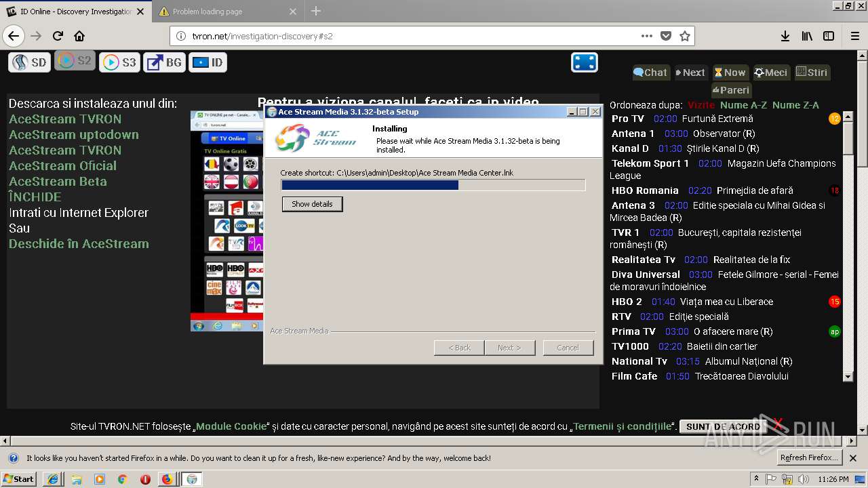This screenshot has width=868, height=488.
Task: Switch to the S2 stream source
Action: coord(75,61)
